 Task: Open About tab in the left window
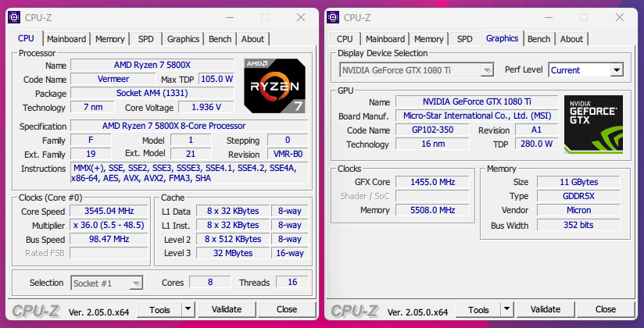[252, 39]
